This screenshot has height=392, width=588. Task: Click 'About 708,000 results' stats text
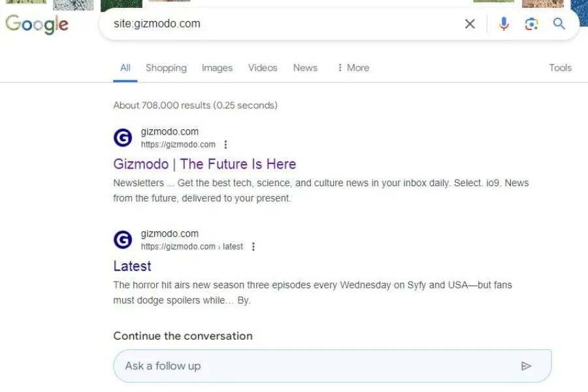195,105
